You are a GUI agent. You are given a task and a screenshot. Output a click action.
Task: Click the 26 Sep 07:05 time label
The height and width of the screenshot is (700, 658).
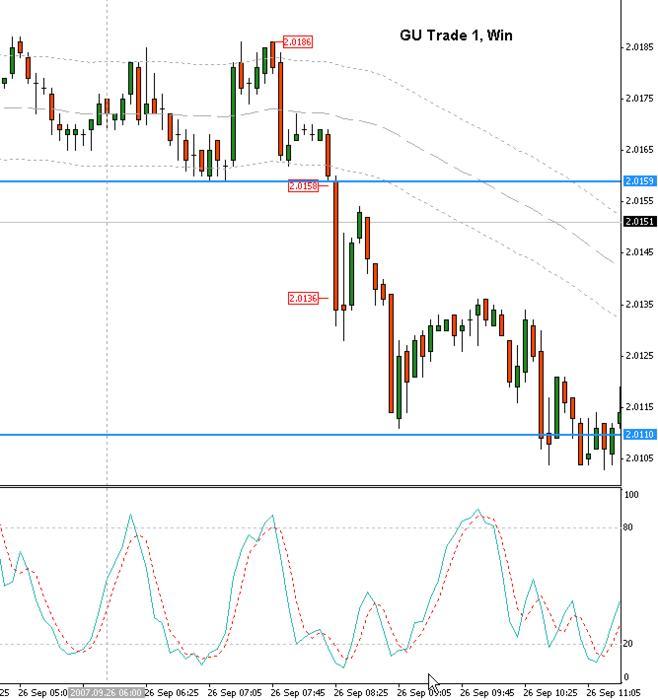tap(235, 693)
